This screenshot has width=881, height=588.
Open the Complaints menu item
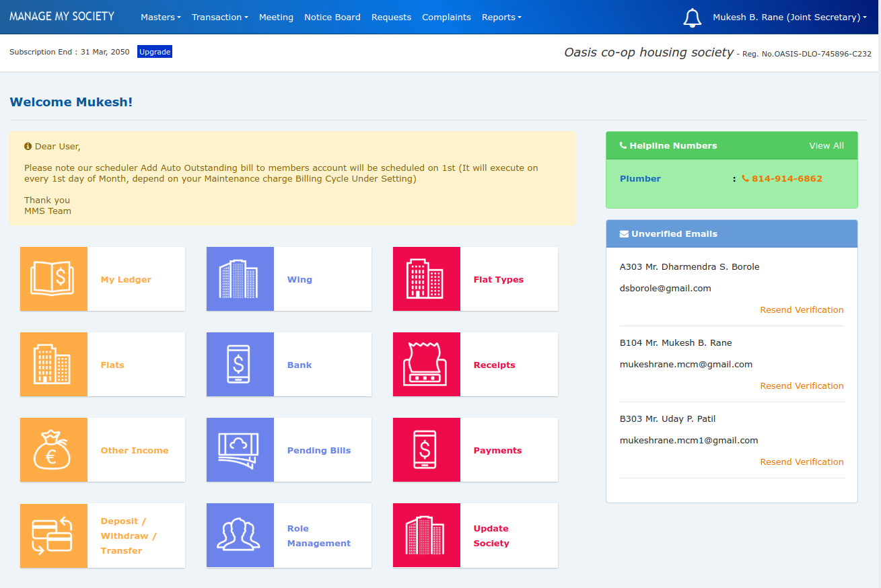446,17
